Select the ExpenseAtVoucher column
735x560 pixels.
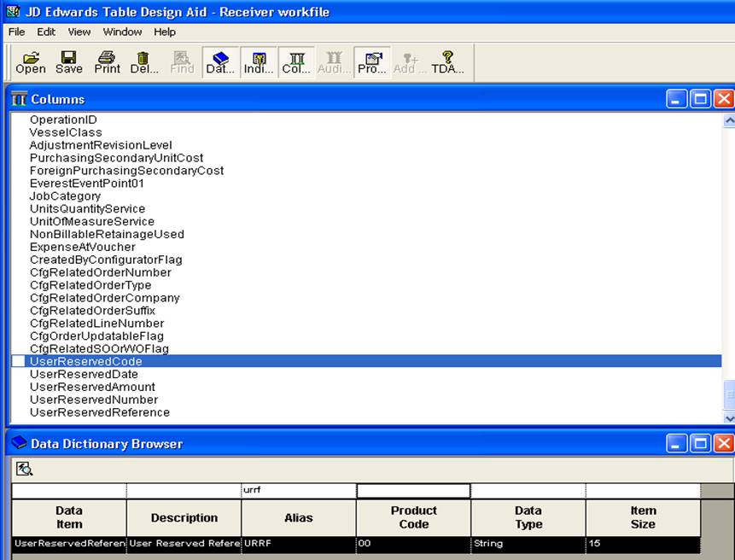pos(83,247)
